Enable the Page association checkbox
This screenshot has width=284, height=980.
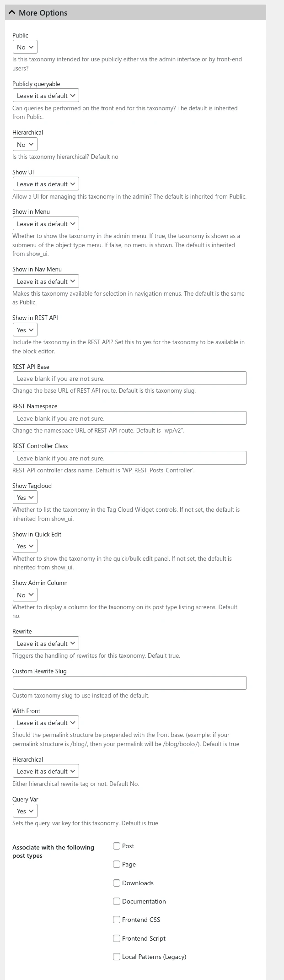click(x=117, y=864)
